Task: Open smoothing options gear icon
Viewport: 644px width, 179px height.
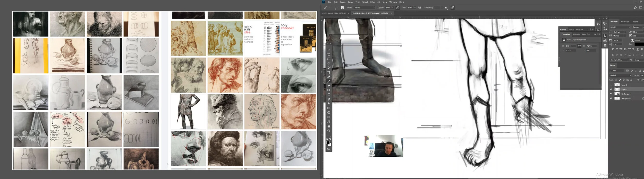Action: coord(446,8)
